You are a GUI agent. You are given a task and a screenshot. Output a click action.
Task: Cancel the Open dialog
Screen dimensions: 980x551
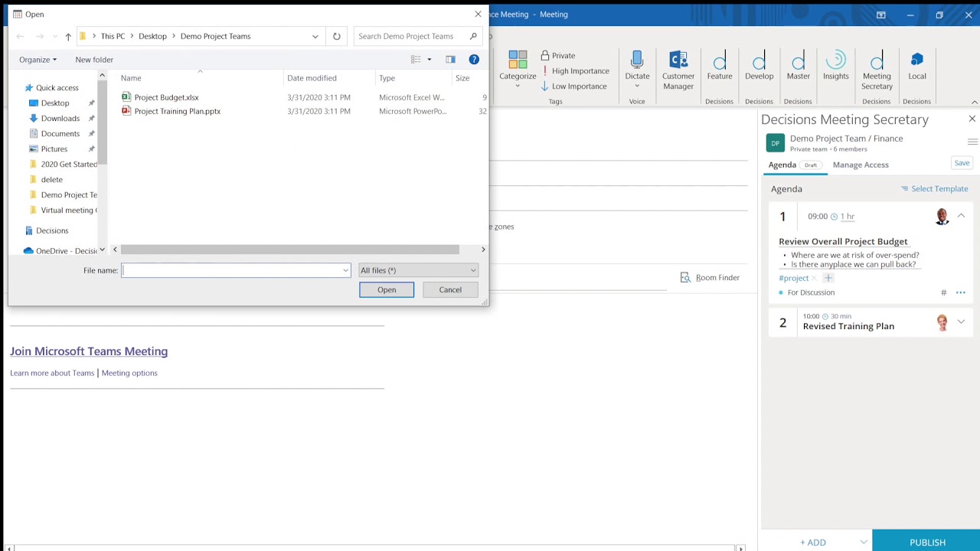click(x=450, y=289)
